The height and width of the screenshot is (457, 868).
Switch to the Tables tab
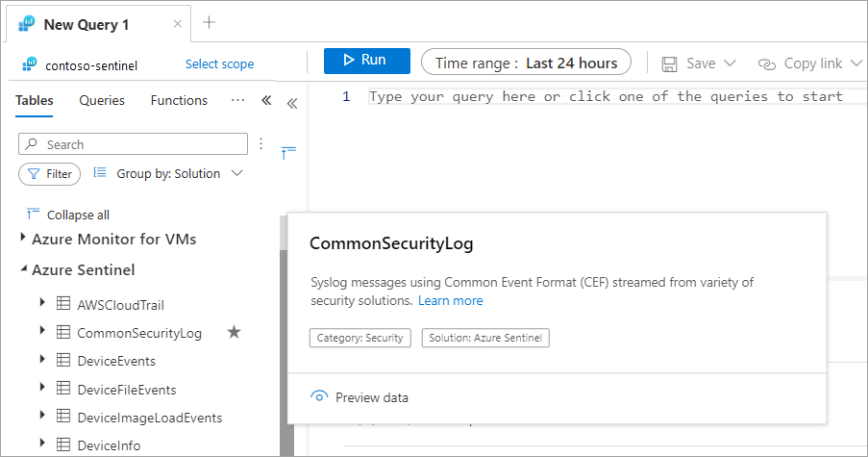tap(35, 100)
